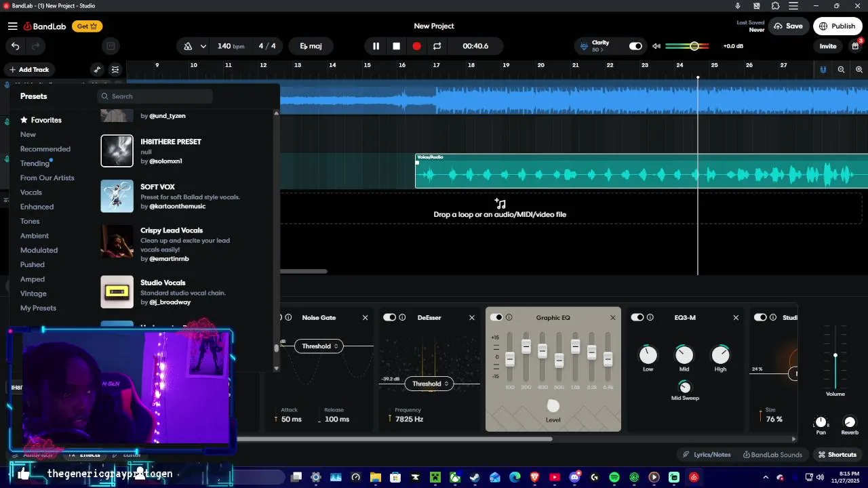
Task: Show info for the Noise Gate effect
Action: pos(288,317)
